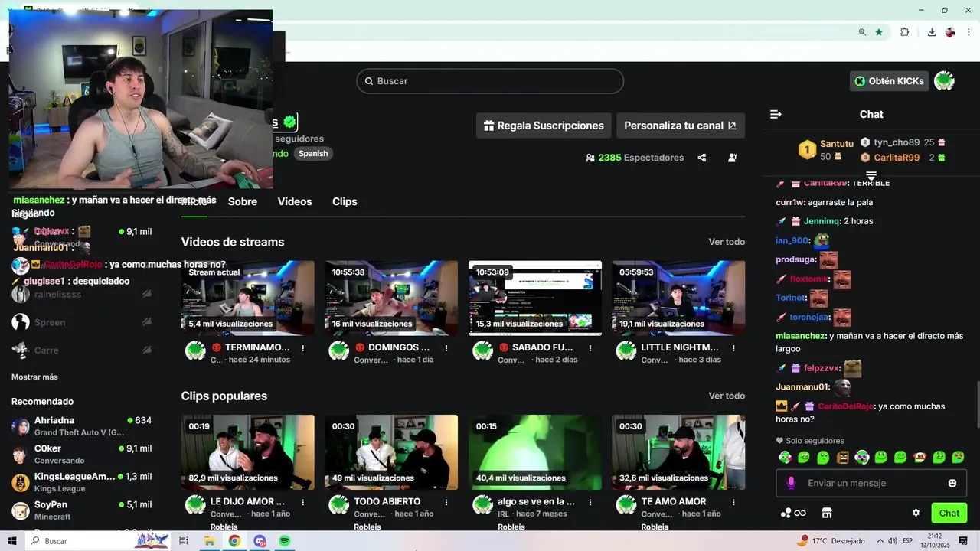
Task: Open the Kick profile avatar menu at top right
Action: (944, 81)
